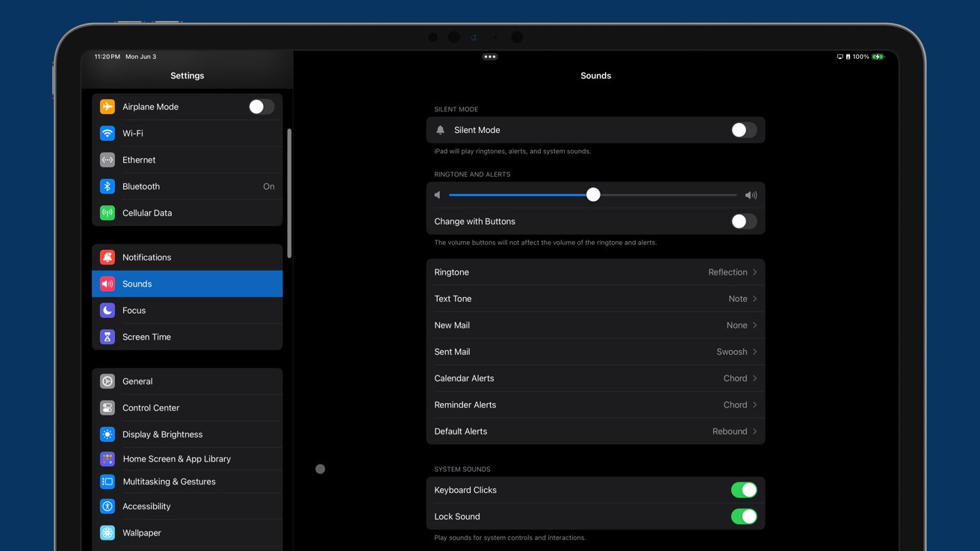This screenshot has width=980, height=551.
Task: Tap the Cellular Data antenna icon
Action: click(x=108, y=213)
